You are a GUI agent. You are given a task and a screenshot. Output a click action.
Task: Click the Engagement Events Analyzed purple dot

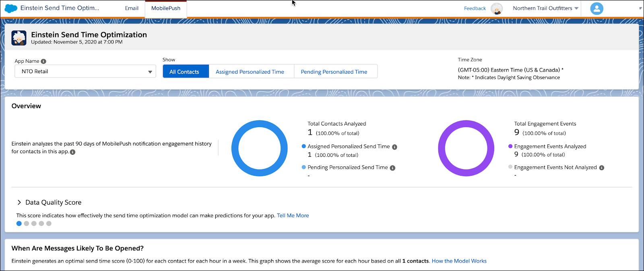click(x=510, y=146)
